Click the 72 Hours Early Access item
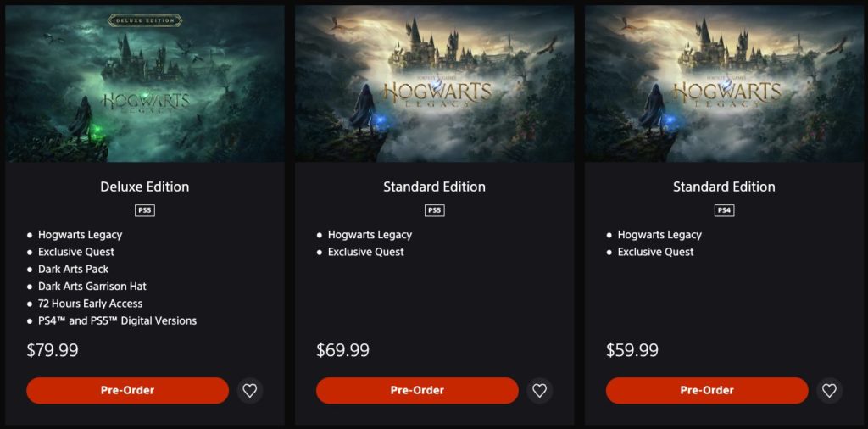868x429 pixels. click(90, 304)
